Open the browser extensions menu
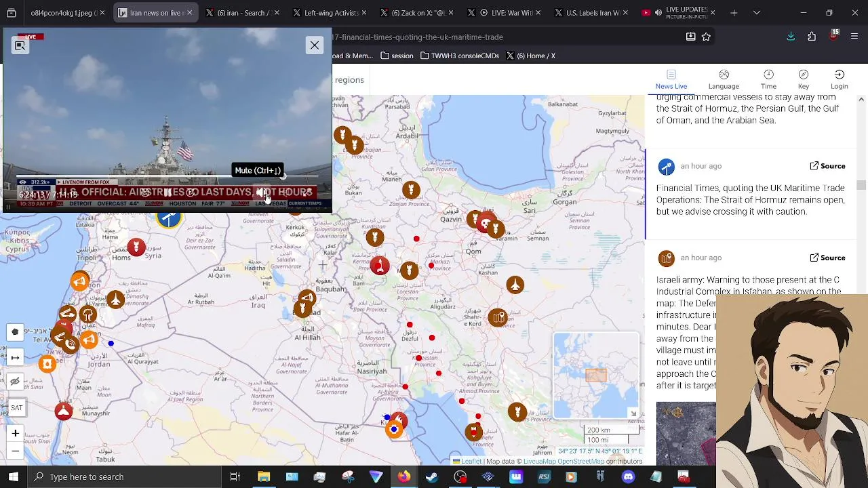 [x=812, y=37]
